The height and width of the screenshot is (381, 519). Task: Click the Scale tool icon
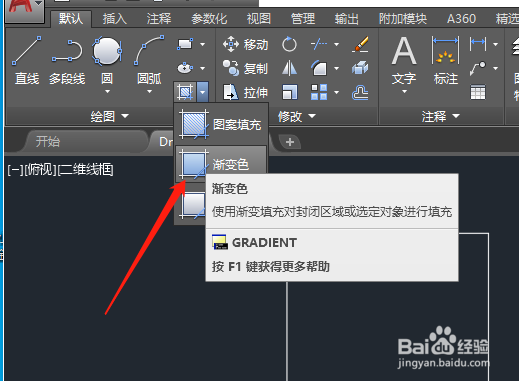pos(289,92)
